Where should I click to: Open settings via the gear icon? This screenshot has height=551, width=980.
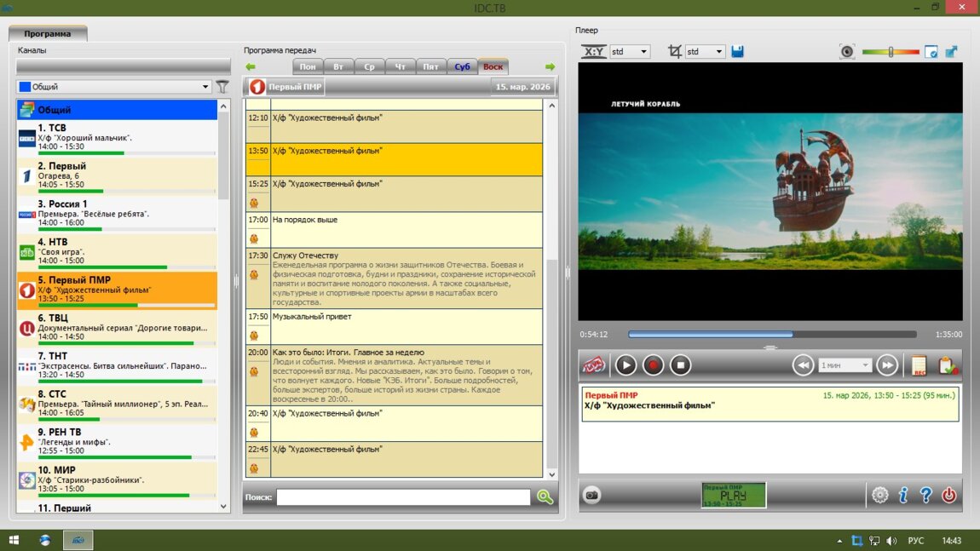click(880, 495)
